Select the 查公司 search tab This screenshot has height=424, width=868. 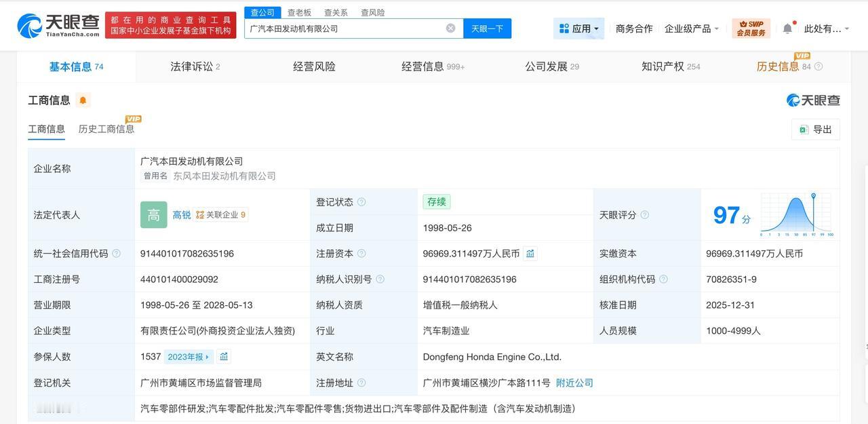pyautogui.click(x=262, y=12)
